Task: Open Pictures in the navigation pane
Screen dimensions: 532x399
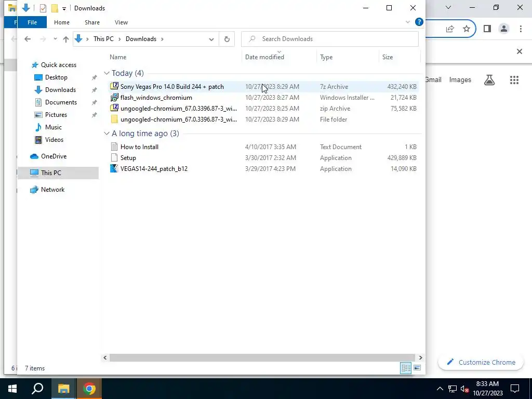Action: click(x=56, y=115)
